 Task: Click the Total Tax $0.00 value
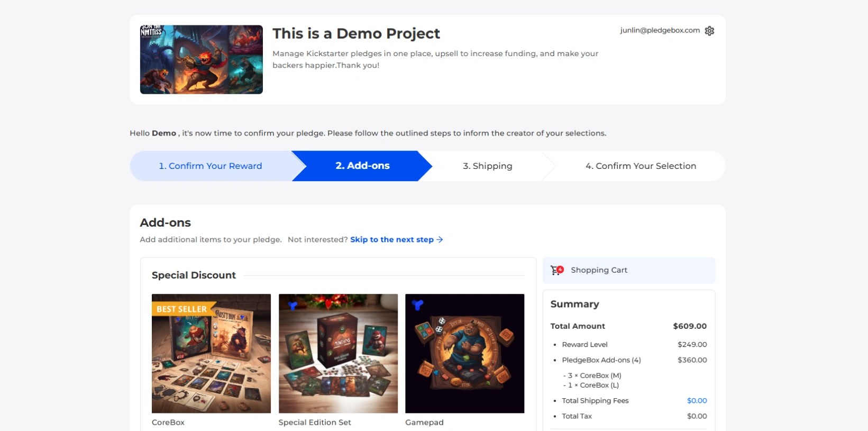coord(697,416)
